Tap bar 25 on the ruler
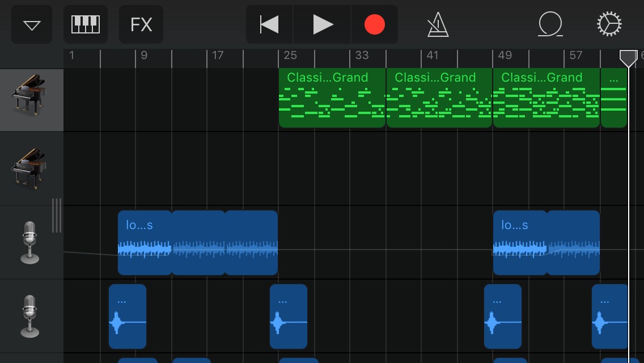 pos(290,56)
